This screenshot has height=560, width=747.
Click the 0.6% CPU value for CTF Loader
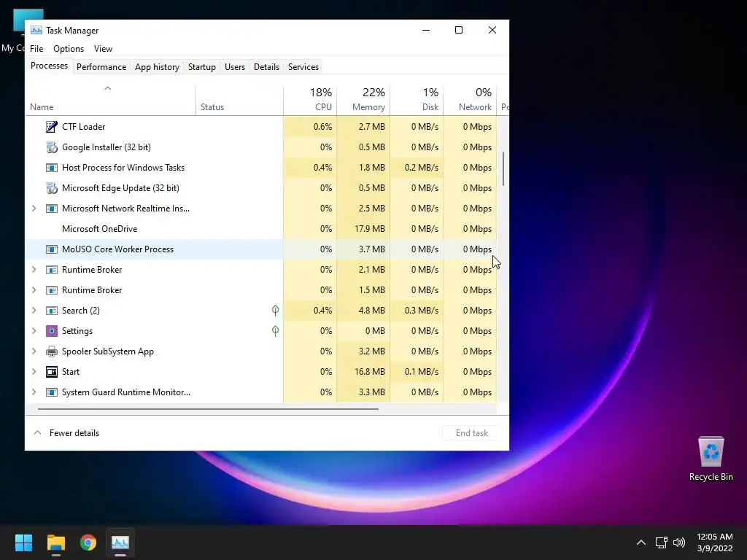[322, 127]
